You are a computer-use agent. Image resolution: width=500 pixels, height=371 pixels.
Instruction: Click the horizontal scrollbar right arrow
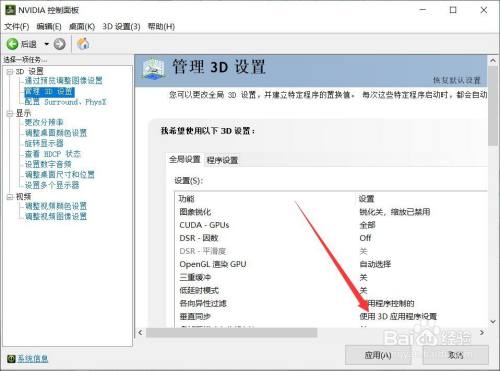pyautogui.click(x=482, y=332)
